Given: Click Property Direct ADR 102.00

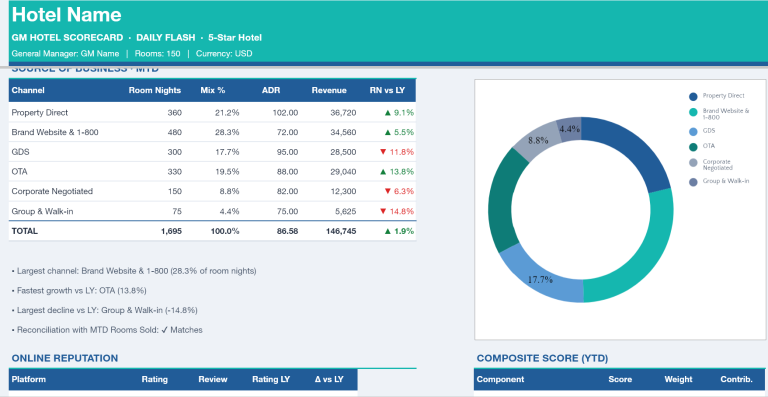Looking at the screenshot, I should (x=285, y=113).
